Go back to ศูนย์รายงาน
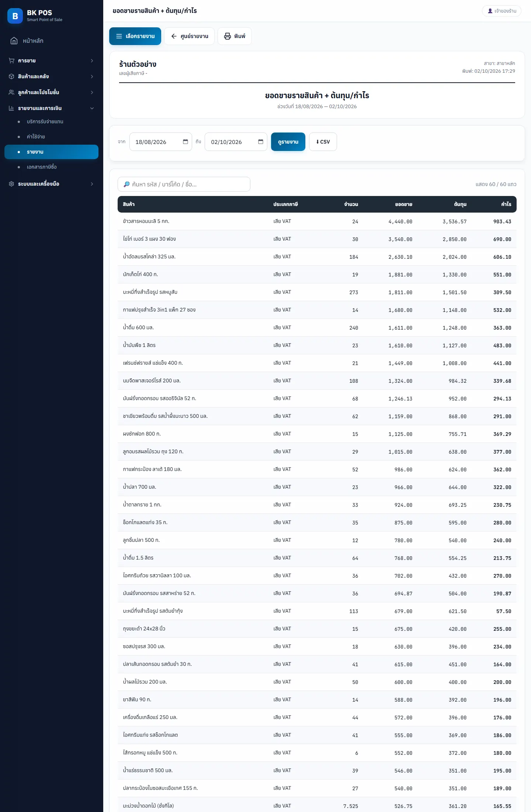 tap(189, 36)
